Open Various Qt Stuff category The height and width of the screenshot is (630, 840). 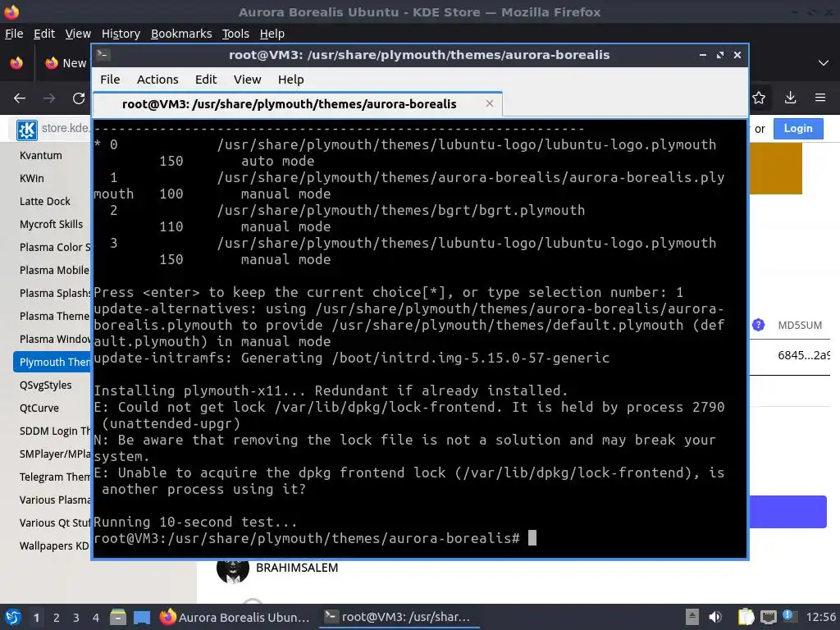coord(55,523)
